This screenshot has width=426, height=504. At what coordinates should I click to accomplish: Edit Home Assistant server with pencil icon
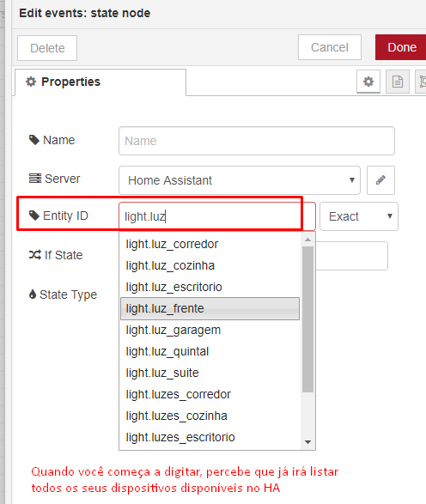pos(380,180)
